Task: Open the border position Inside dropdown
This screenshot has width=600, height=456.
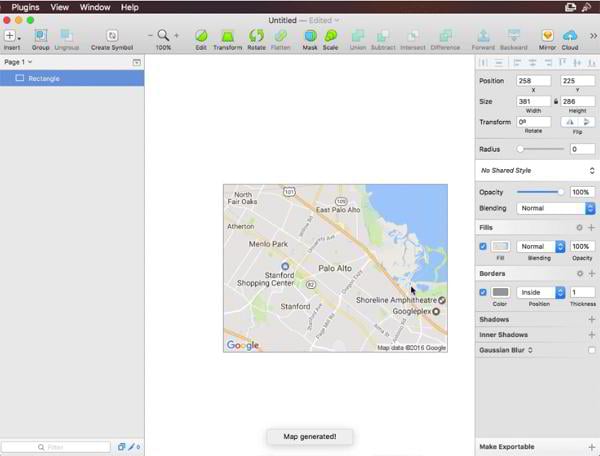Action: (x=539, y=292)
